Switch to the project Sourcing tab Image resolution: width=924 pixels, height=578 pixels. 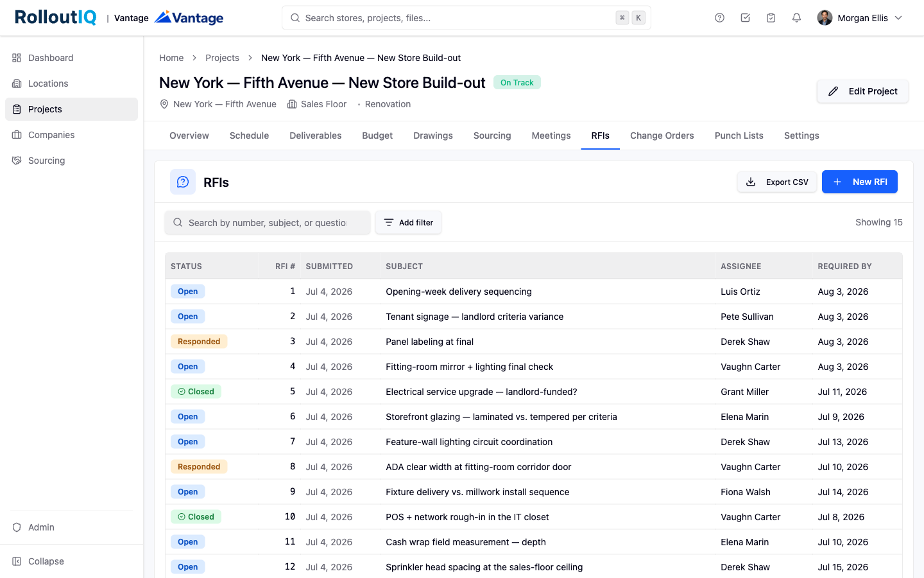tap(492, 136)
